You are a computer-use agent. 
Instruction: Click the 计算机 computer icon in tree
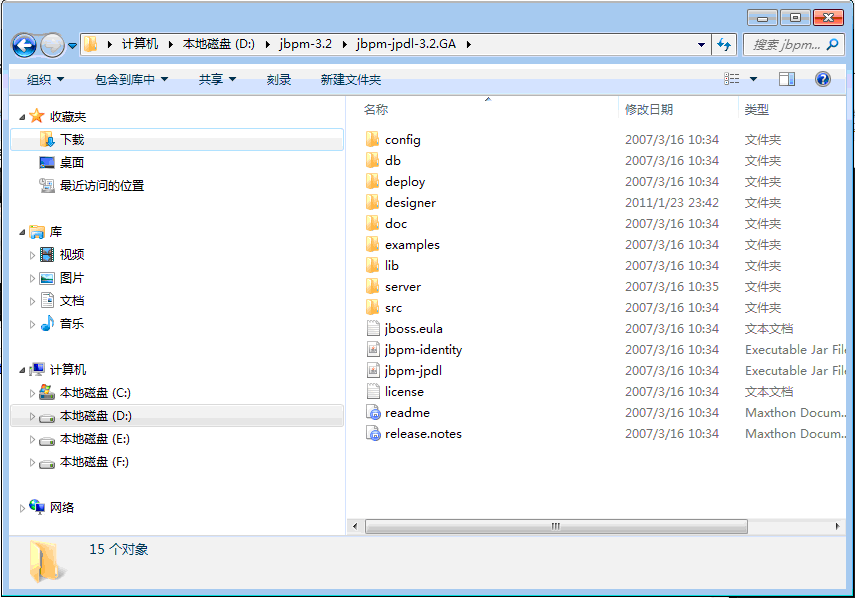coord(38,369)
